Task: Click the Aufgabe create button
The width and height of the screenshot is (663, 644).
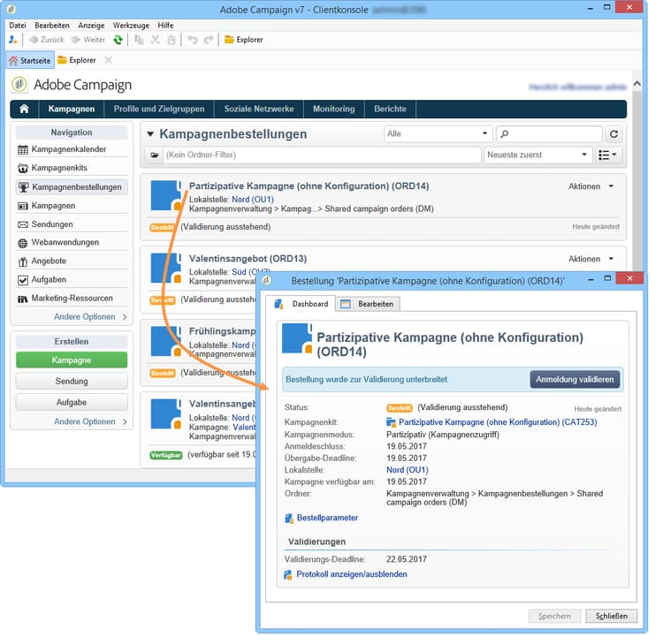Action: [x=72, y=402]
